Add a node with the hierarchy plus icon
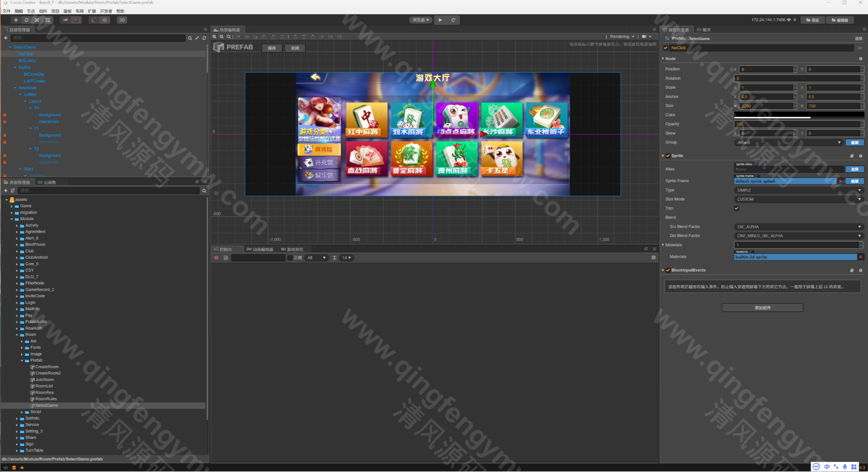This screenshot has width=868, height=472. [5, 38]
